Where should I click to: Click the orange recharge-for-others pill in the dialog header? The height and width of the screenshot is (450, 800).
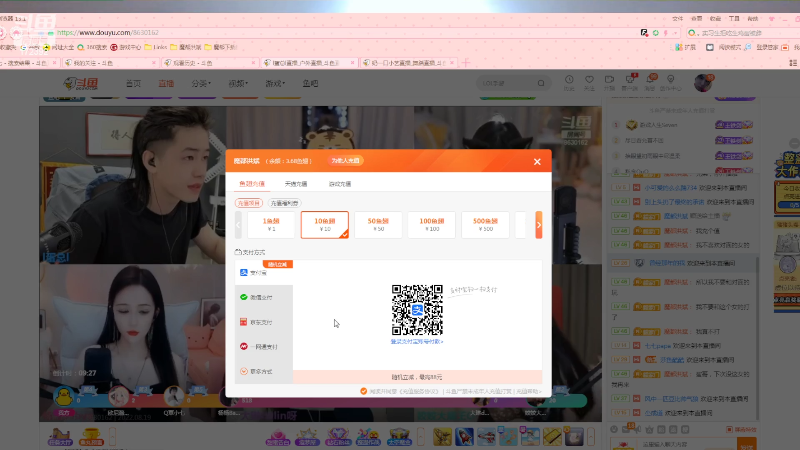345,161
